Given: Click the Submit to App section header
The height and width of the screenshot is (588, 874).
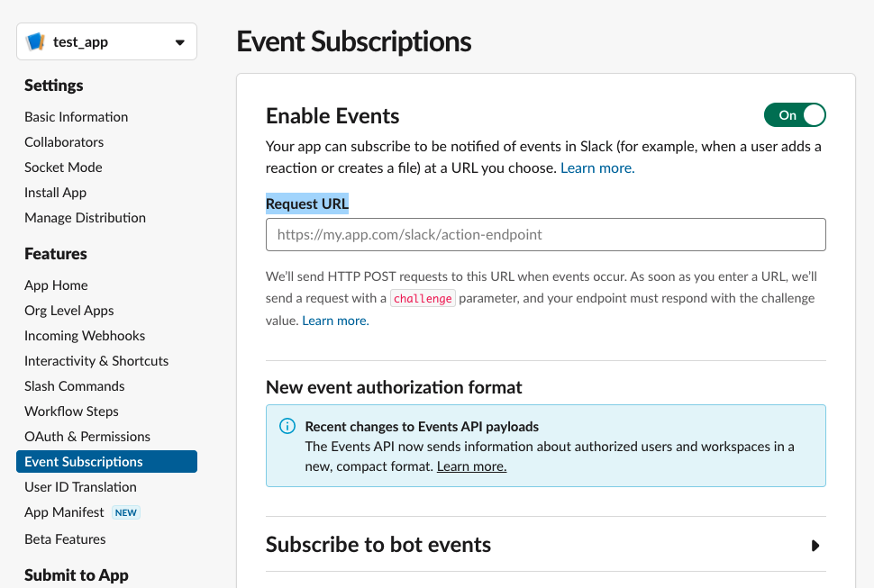Looking at the screenshot, I should (x=77, y=575).
